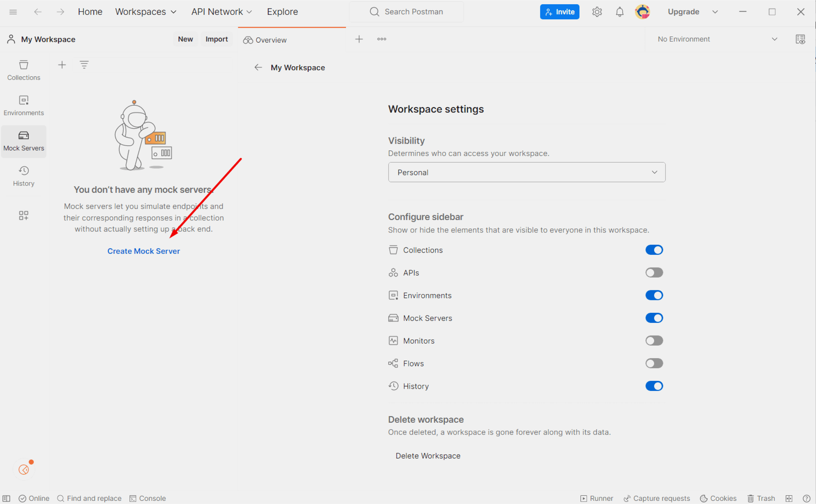The height and width of the screenshot is (504, 816).
Task: Open the environment quick look icon
Action: point(800,39)
